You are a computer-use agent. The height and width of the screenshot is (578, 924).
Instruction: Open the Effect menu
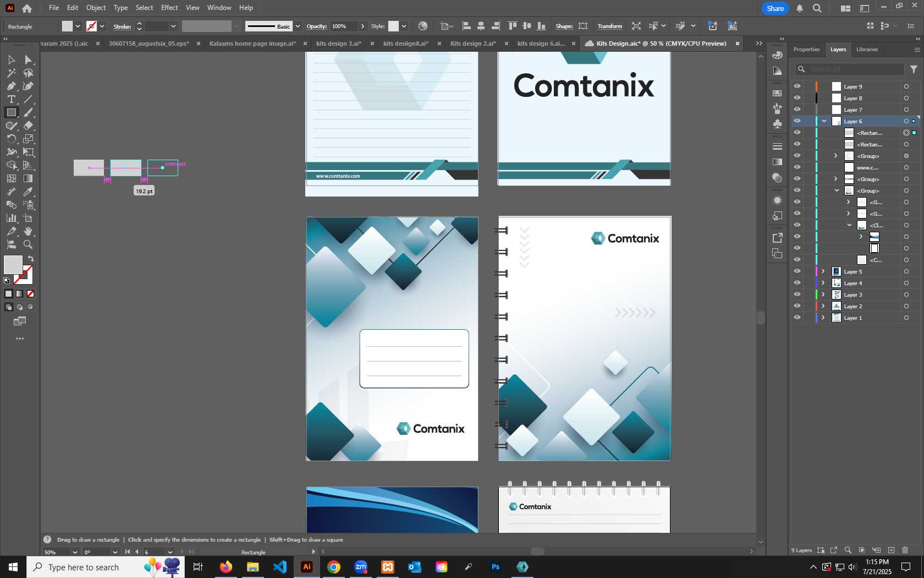169,8
